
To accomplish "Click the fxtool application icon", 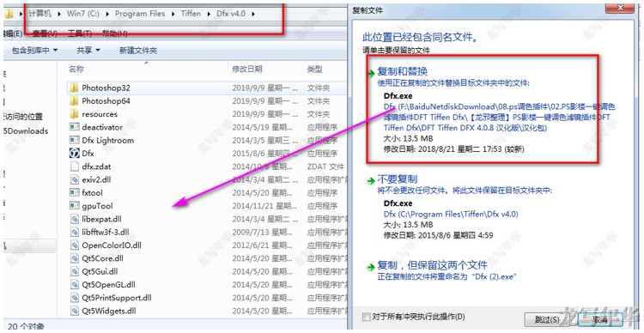I will click(74, 192).
